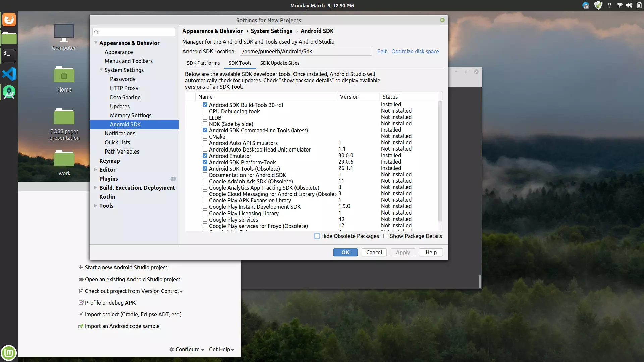Screen dimensions: 644x362
Task: Open the volume tray icon
Action: 629,5
